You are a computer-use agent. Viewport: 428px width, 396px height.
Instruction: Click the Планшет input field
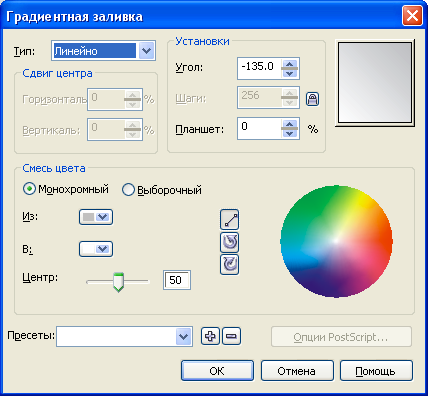click(x=259, y=128)
